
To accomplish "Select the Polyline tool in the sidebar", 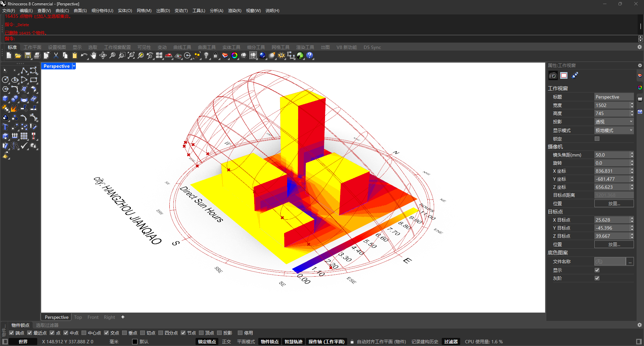I will click(x=24, y=70).
